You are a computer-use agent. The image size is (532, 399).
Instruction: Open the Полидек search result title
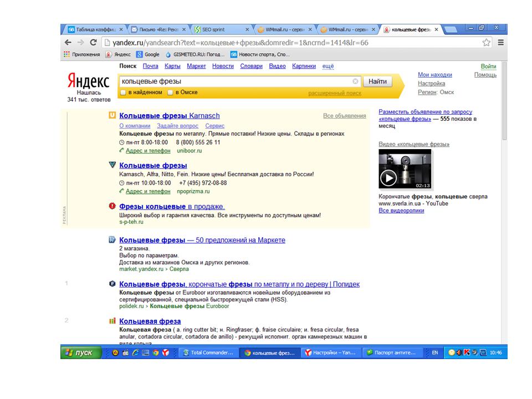(x=239, y=284)
